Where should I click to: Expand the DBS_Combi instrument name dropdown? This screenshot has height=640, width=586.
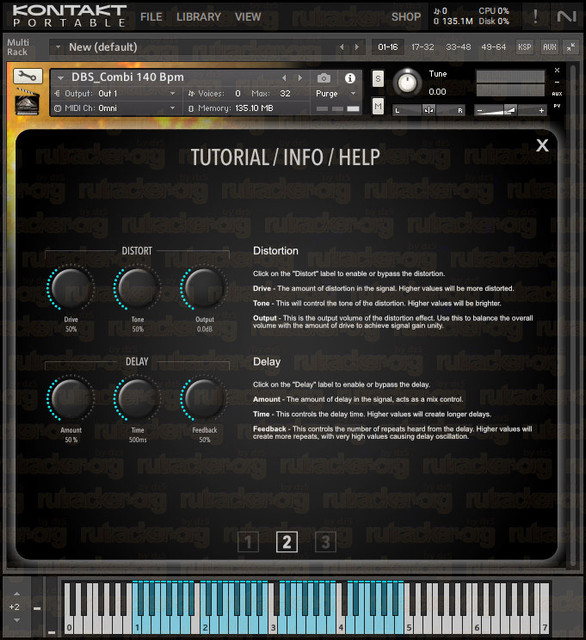click(x=61, y=78)
